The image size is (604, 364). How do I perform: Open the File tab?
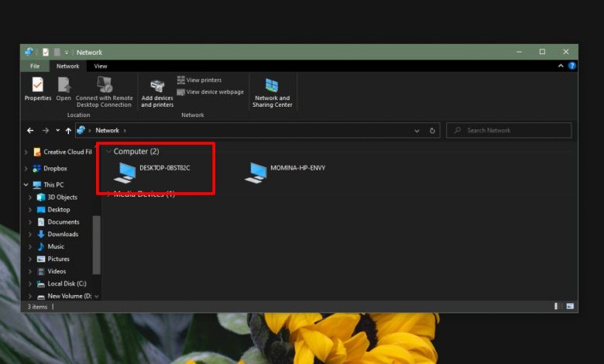click(x=35, y=67)
